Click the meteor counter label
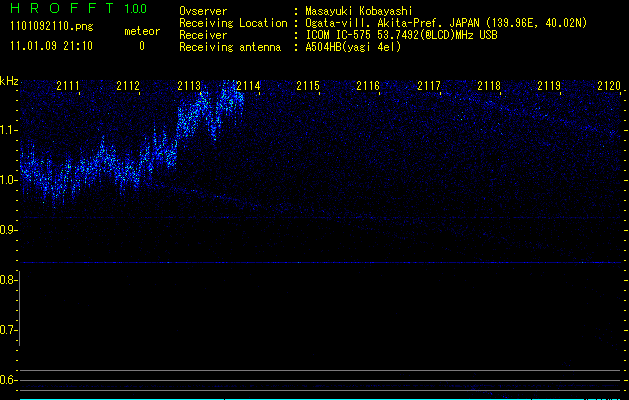629x400 pixels. point(142,31)
